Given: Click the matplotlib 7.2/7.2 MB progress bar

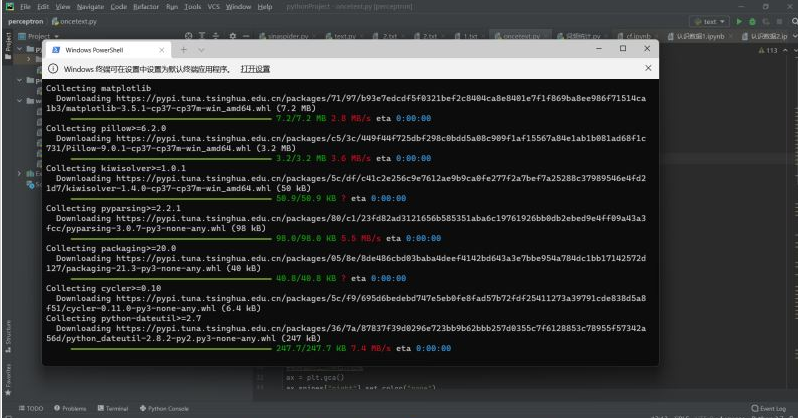Looking at the screenshot, I should pyautogui.click(x=171, y=118).
